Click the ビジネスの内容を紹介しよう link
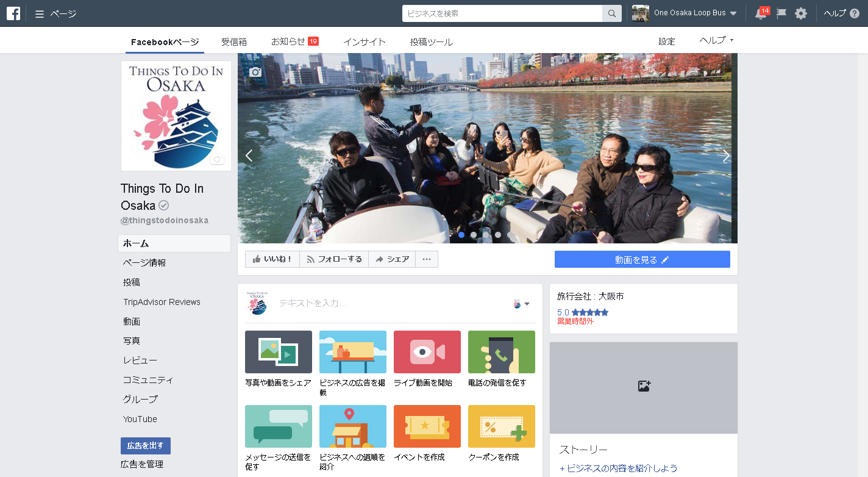 pyautogui.click(x=619, y=468)
